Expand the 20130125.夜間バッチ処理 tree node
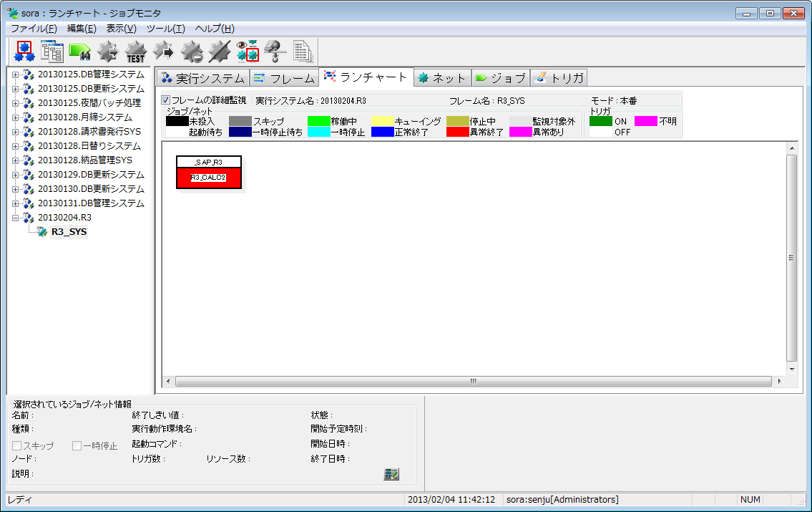This screenshot has width=812, height=512. tap(15, 103)
